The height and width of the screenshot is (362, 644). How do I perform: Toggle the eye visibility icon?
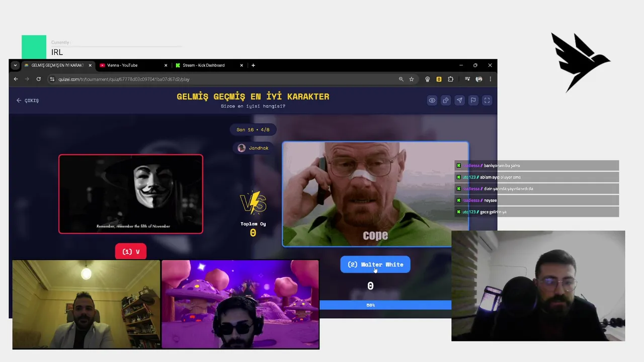[x=432, y=101]
